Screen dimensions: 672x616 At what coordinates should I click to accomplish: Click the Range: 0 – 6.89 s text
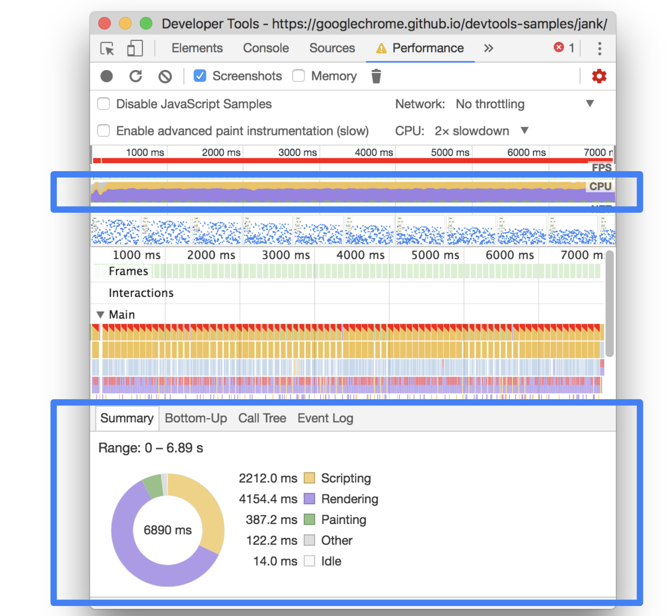(151, 448)
